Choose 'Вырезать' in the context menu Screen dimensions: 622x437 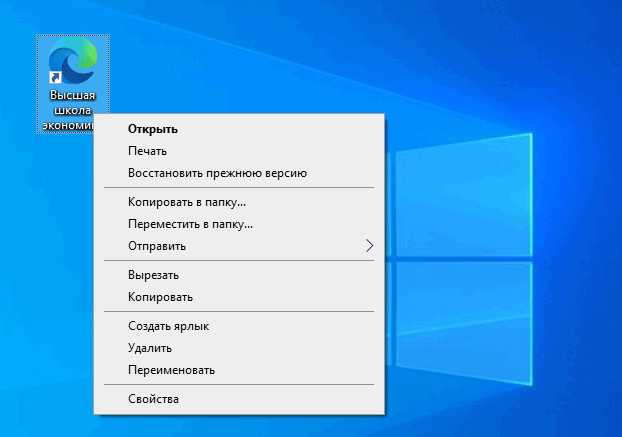coord(239,275)
